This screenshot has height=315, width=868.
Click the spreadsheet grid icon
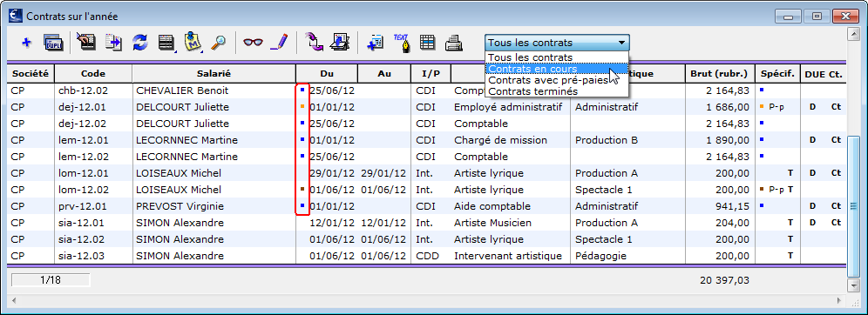pyautogui.click(x=427, y=43)
